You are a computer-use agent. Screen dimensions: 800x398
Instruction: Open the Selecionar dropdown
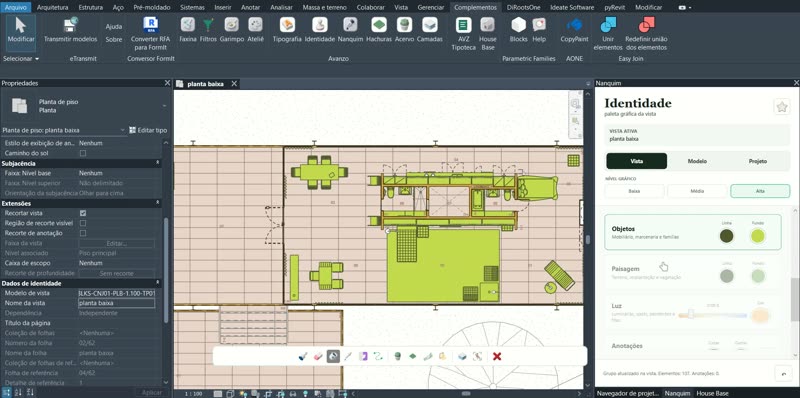pyautogui.click(x=21, y=59)
